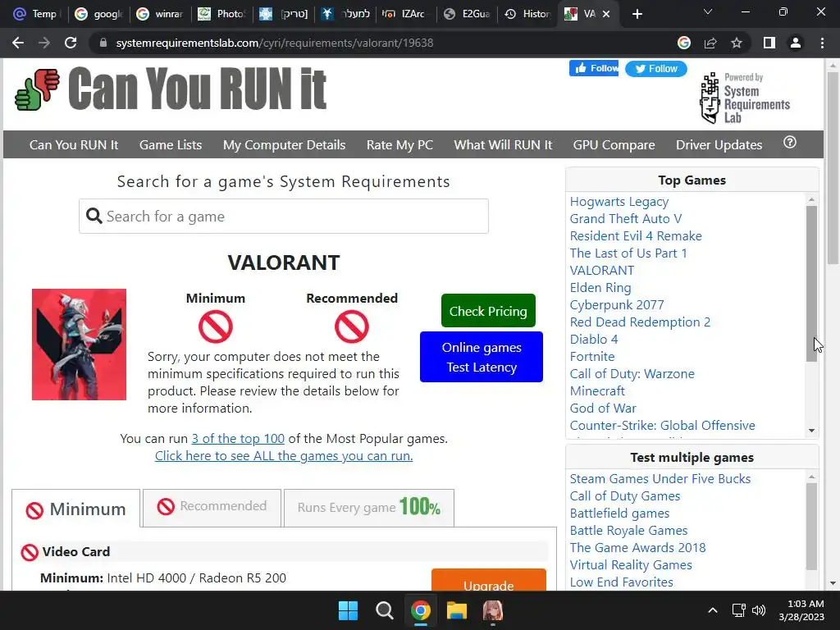The height and width of the screenshot is (630, 840).
Task: Open the 3 of the top 100 link
Action: pyautogui.click(x=238, y=438)
